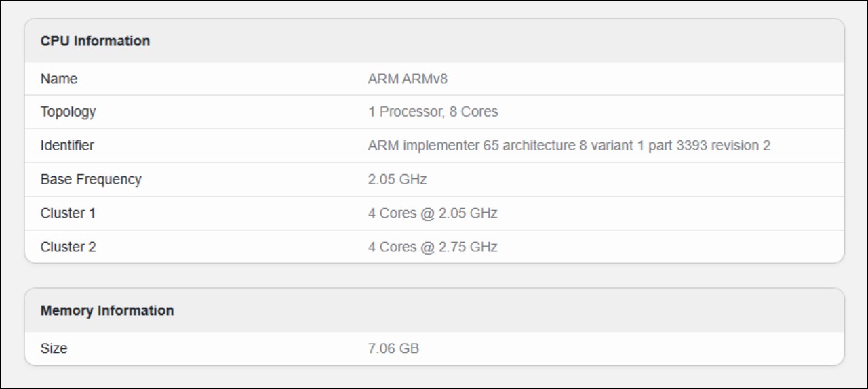This screenshot has width=868, height=389.
Task: Click the Base Frequency row label
Action: [91, 179]
